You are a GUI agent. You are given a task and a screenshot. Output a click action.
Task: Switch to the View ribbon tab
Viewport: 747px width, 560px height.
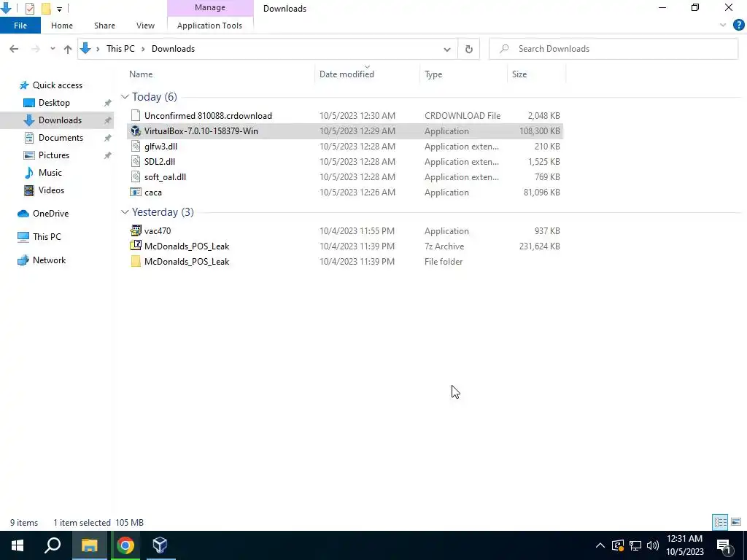[145, 26]
